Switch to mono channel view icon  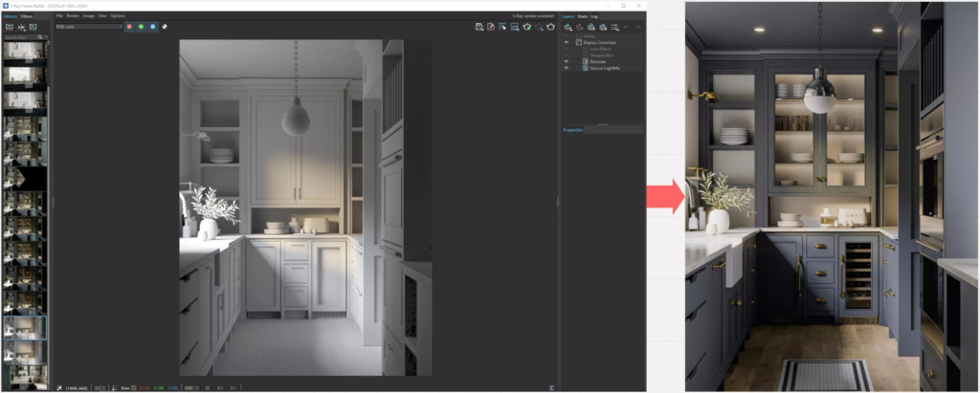click(x=165, y=27)
